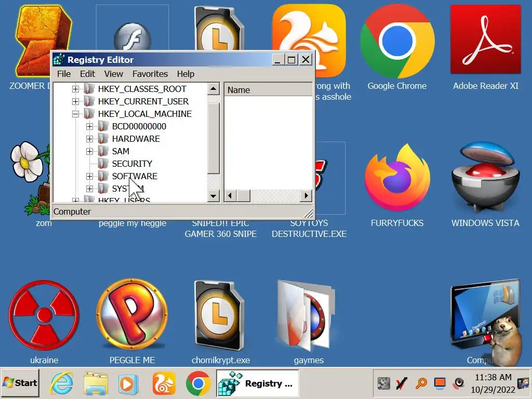Click the Start button
Viewport: 532px width, 399px height.
click(20, 383)
